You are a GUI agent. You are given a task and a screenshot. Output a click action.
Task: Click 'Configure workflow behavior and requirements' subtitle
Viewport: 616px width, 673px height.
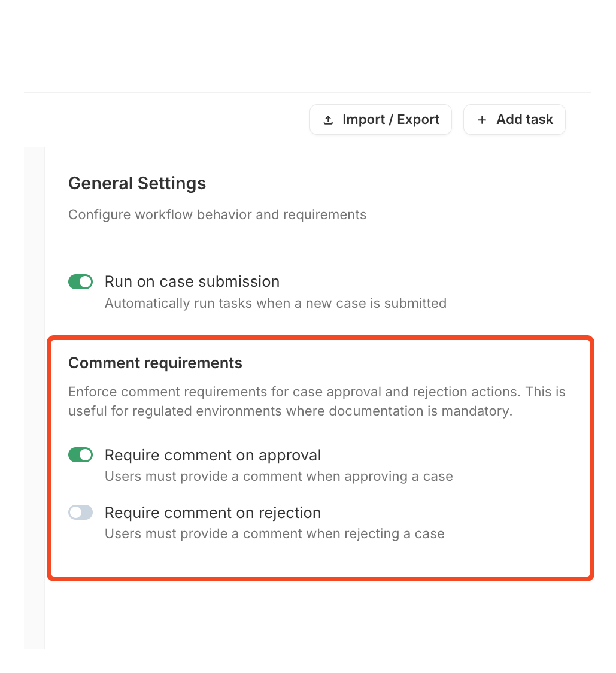[217, 214]
